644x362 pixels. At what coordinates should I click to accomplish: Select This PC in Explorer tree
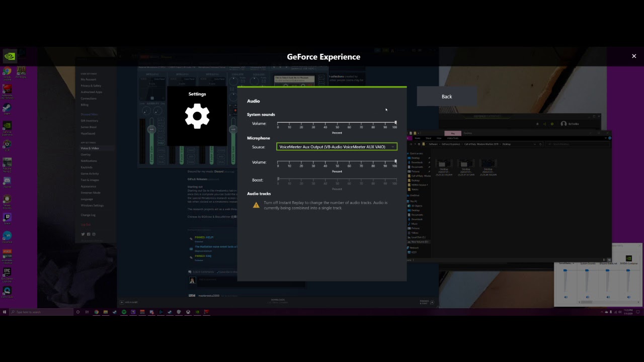coord(414,201)
